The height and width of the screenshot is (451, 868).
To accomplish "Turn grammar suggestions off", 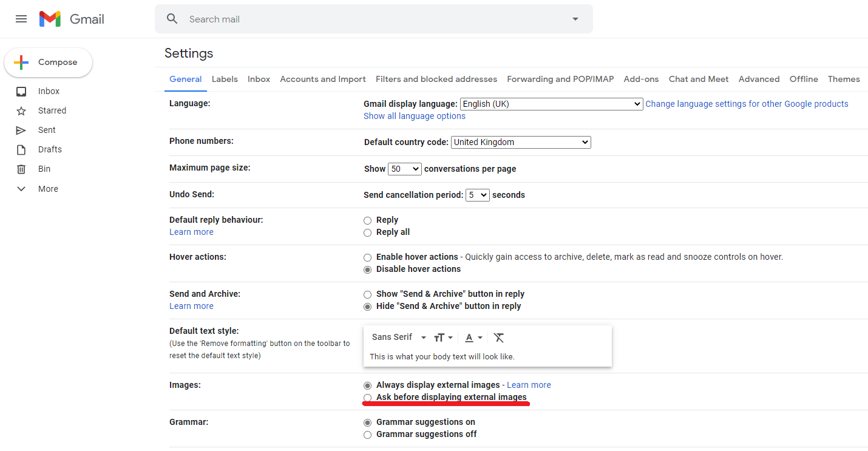I will click(x=367, y=435).
